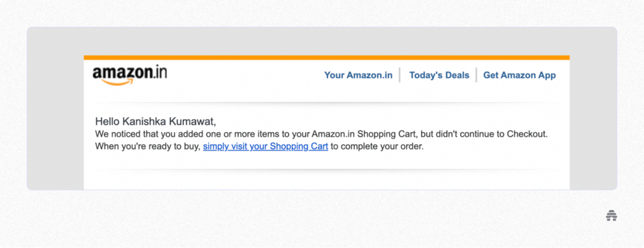Click the beehive icon in the bottom corner

tap(612, 216)
